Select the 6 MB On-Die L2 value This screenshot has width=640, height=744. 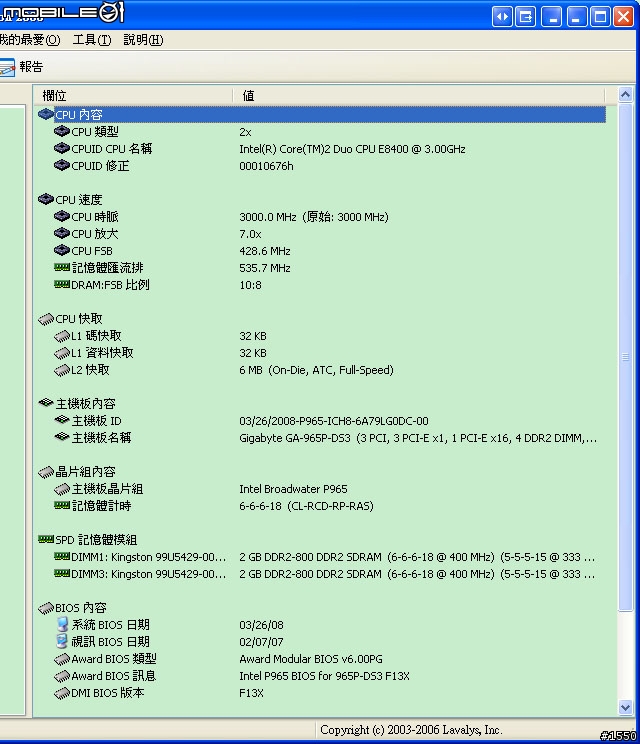(x=316, y=370)
